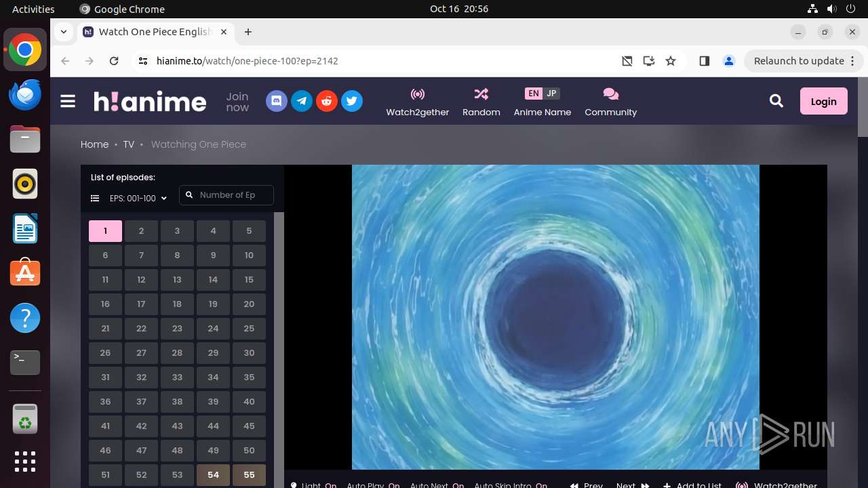Open the Twitter social link
The height and width of the screenshot is (488, 868).
click(352, 102)
